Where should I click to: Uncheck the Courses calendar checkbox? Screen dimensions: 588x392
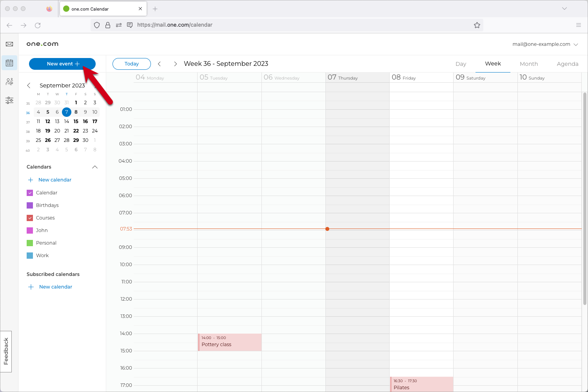[x=30, y=218]
